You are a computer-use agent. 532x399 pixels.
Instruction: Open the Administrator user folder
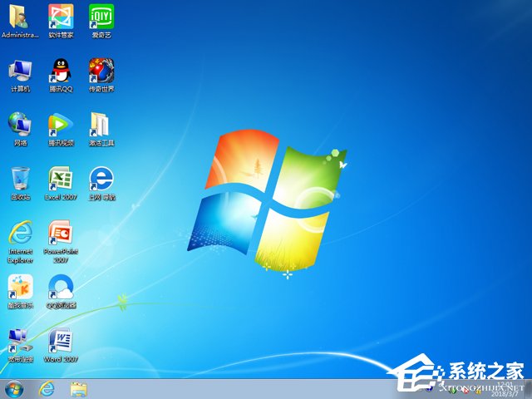coord(20,17)
